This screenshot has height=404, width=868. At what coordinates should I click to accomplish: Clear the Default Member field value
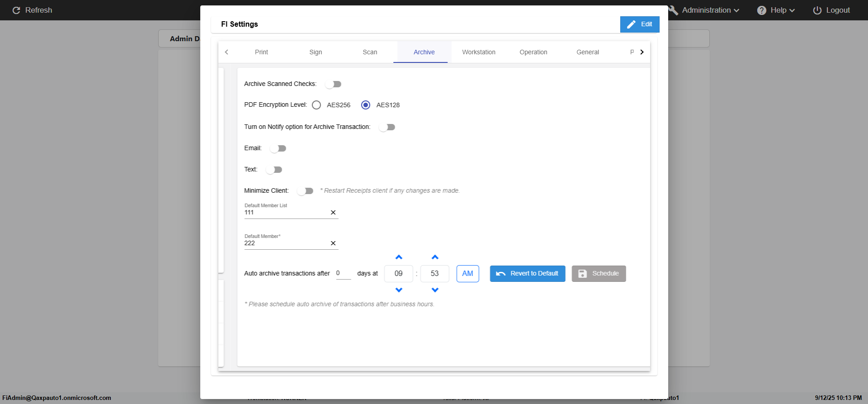[333, 243]
